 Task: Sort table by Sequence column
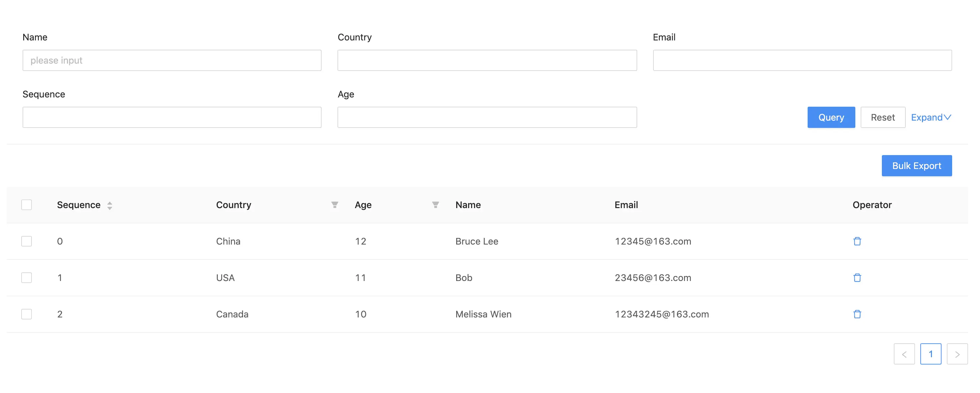(109, 205)
